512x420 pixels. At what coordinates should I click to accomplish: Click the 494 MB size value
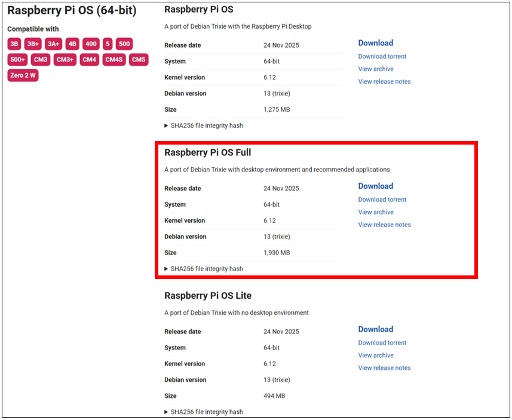click(x=274, y=396)
